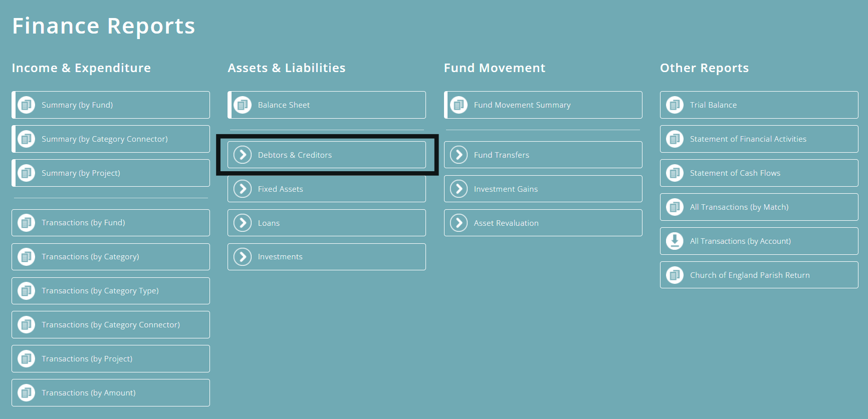Open Transactions (by Category Connector)
The image size is (868, 419).
110,324
